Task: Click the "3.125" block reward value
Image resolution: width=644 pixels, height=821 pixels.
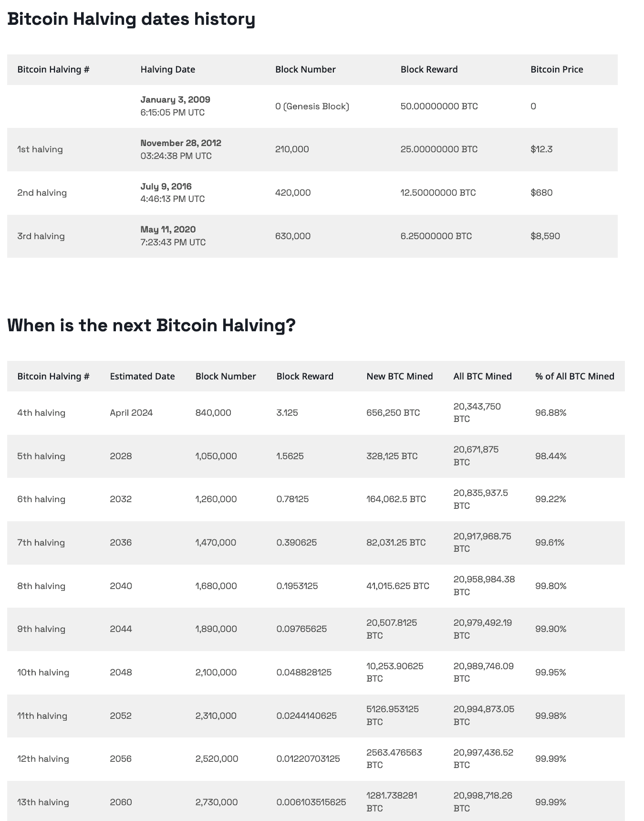Action: pos(287,413)
